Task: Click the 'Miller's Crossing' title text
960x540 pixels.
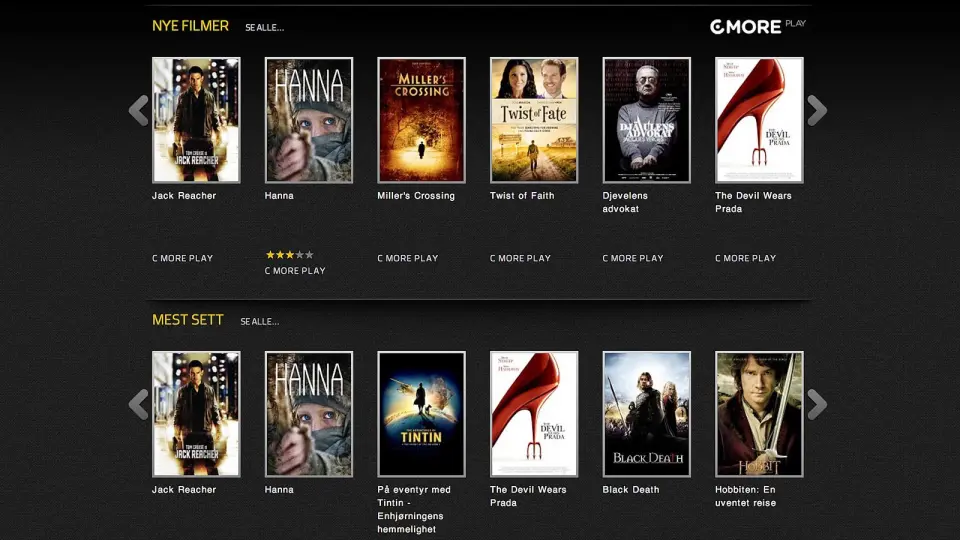Action: tap(416, 196)
